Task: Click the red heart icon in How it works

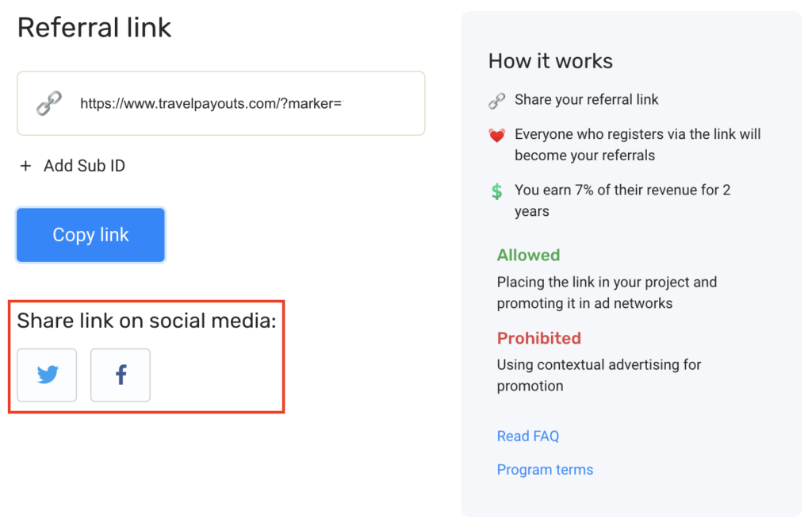Action: [496, 136]
